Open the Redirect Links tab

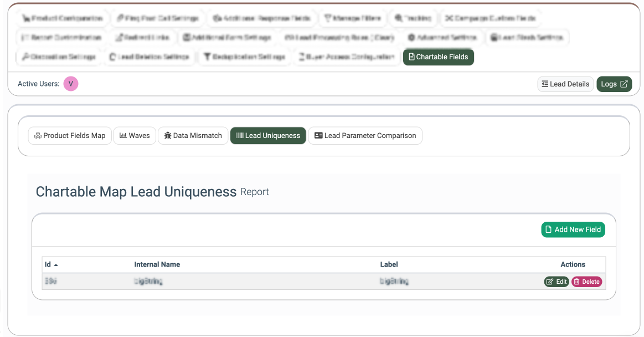pyautogui.click(x=146, y=38)
